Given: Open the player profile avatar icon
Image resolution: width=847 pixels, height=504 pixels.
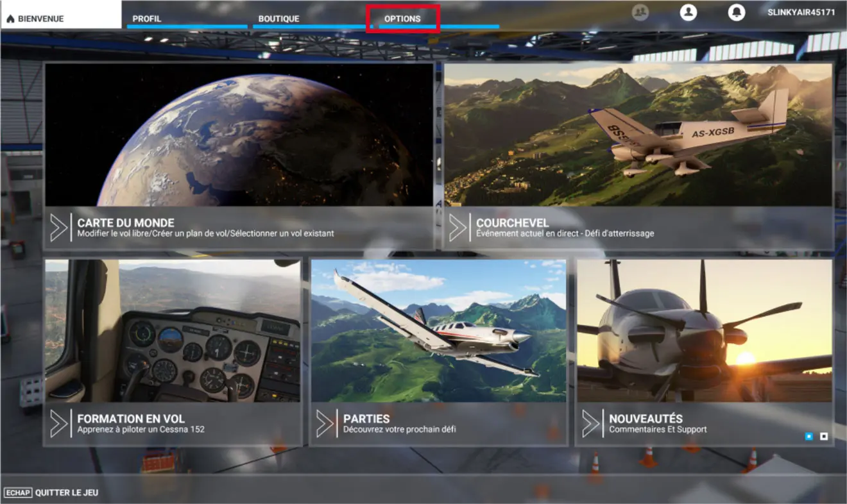Looking at the screenshot, I should pos(689,12).
